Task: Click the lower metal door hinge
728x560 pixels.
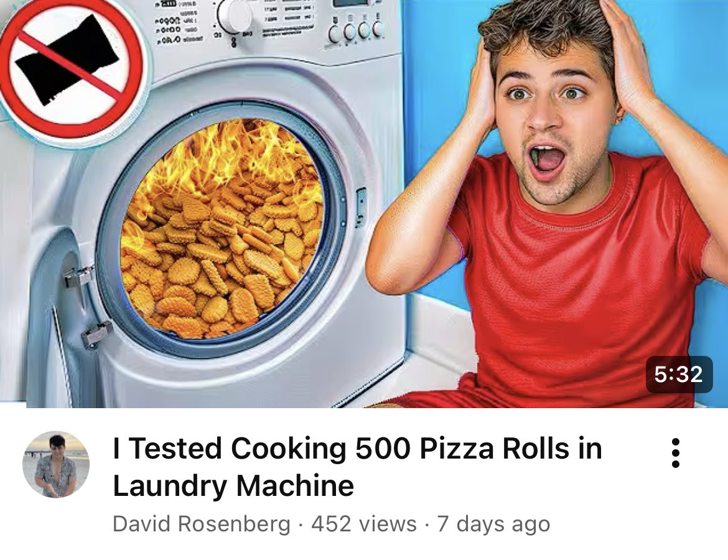Action: pos(97,334)
